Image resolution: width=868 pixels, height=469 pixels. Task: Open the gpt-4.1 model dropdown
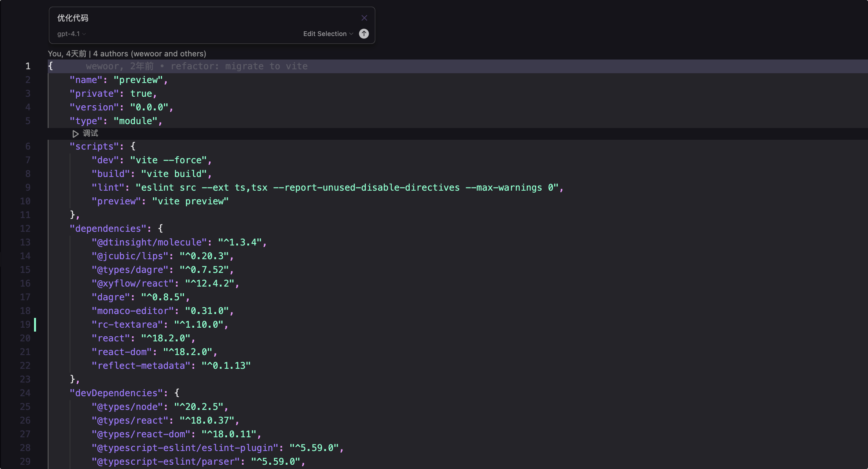69,34
